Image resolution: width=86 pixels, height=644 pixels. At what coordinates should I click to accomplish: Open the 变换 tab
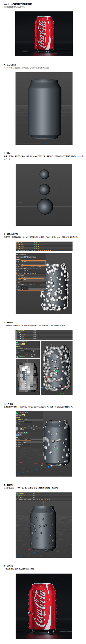point(30,257)
